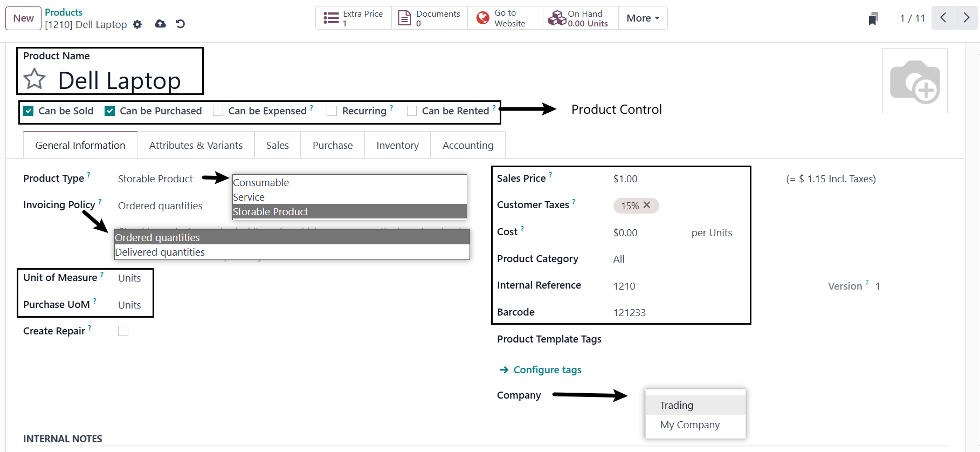Remove the 15% customer tax tag
Viewport: 980px width, 452px height.
click(x=647, y=205)
